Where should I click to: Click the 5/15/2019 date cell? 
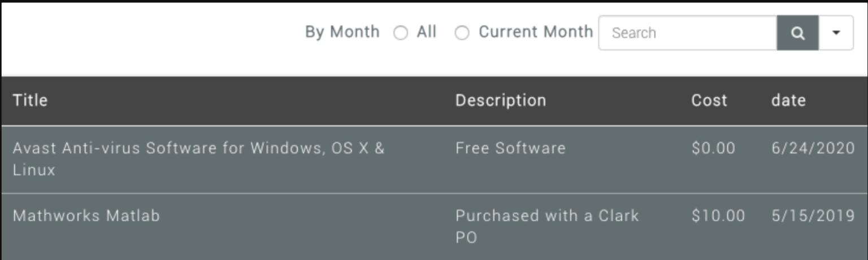(x=813, y=216)
